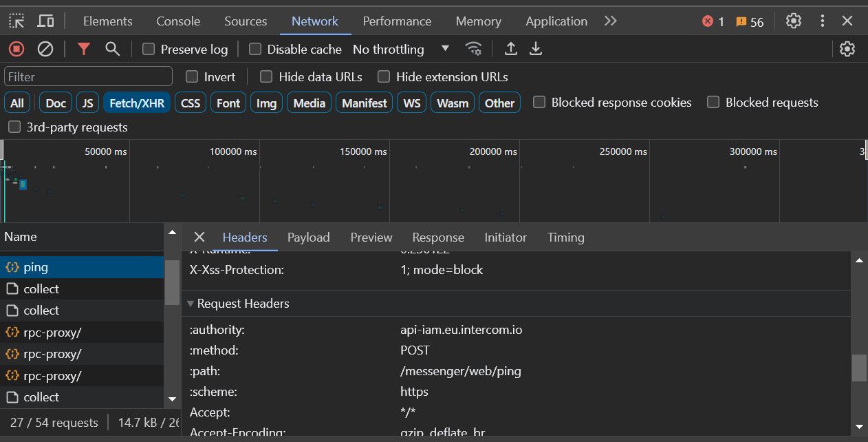The image size is (868, 442).
Task: Close the request details pane
Action: pos(199,237)
